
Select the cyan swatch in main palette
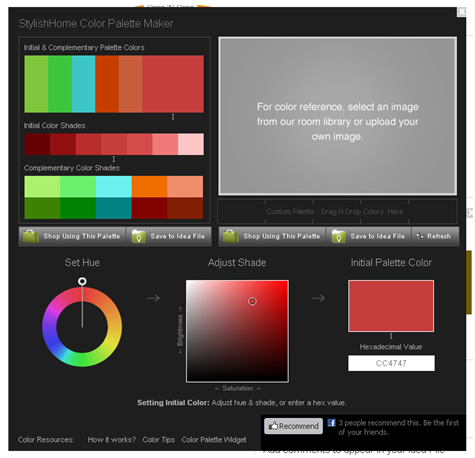coord(84,84)
